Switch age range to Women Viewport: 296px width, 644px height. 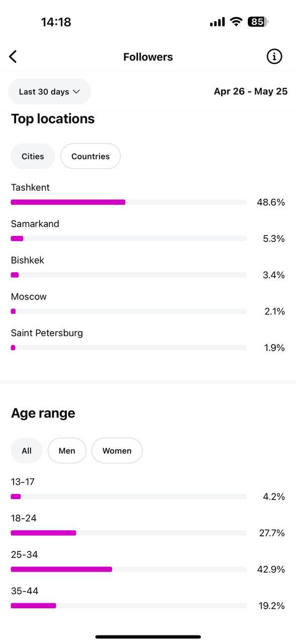coord(117,451)
